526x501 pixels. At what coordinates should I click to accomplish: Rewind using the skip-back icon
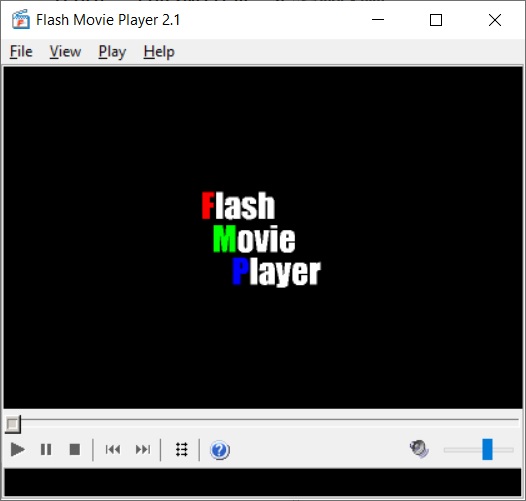(x=113, y=450)
